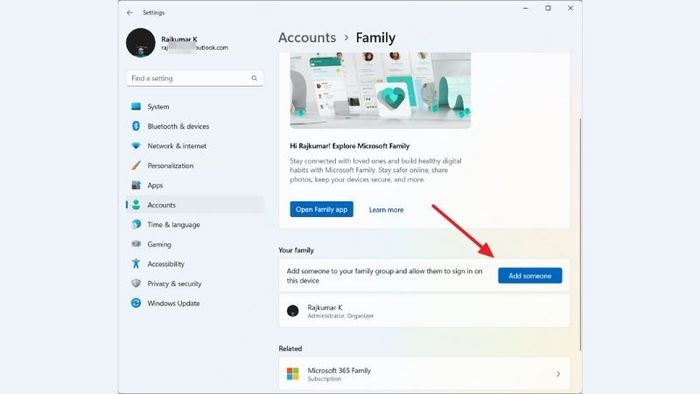The height and width of the screenshot is (394, 700).
Task: Open Bluetooth & devices settings
Action: [195, 126]
